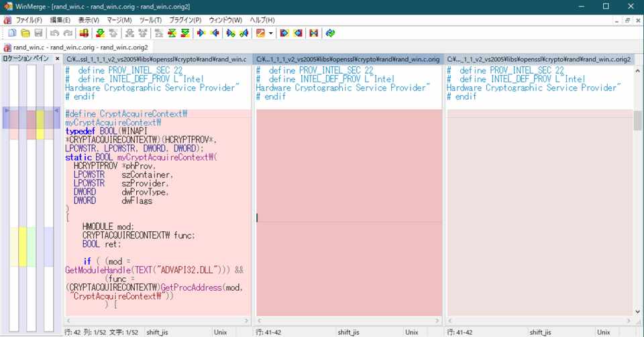This screenshot has width=644, height=337.
Task: Go to current difference
Action: pyautogui.click(x=172, y=33)
